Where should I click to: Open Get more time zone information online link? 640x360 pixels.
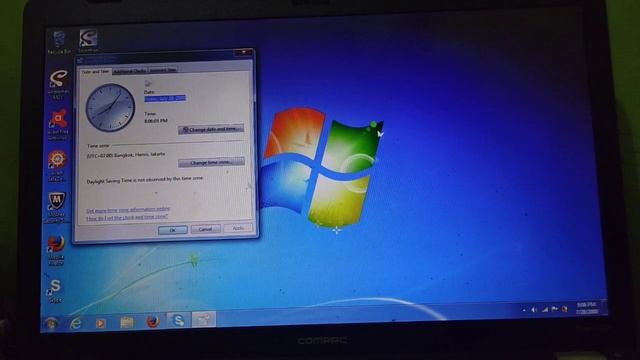point(128,210)
